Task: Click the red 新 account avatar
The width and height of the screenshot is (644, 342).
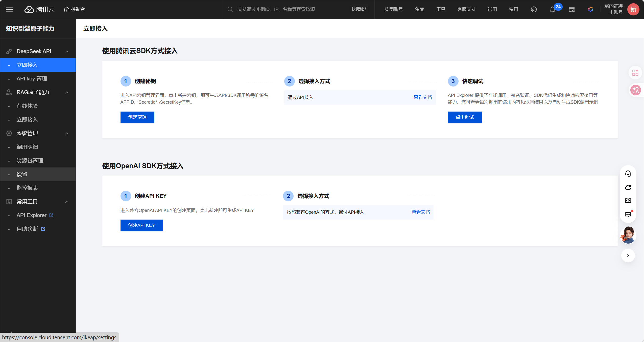Action: [x=633, y=9]
